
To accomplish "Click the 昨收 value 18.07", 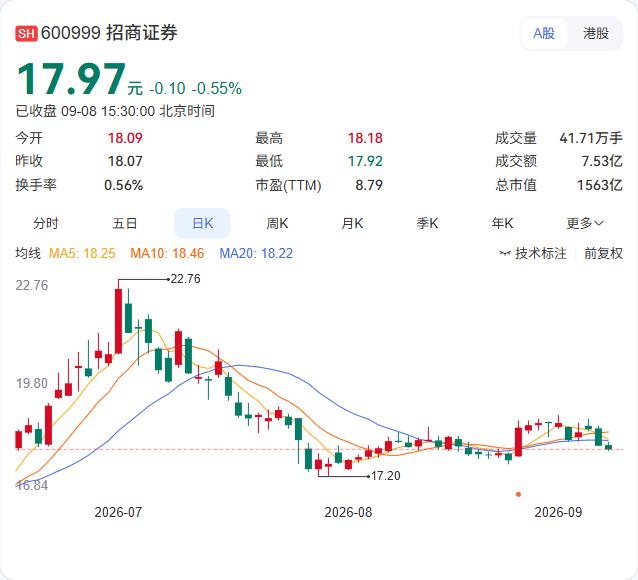I will pos(125,161).
